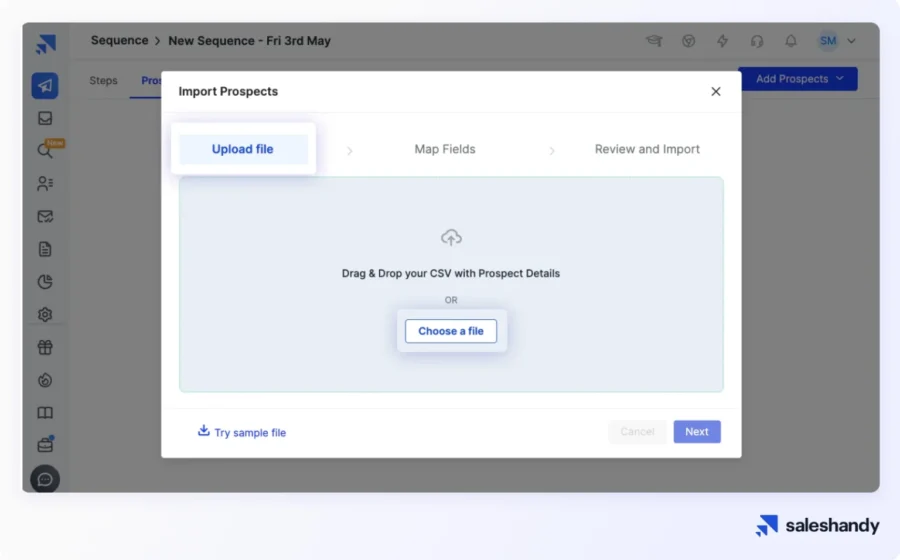Open the headset support icon
900x560 pixels.
pos(757,41)
